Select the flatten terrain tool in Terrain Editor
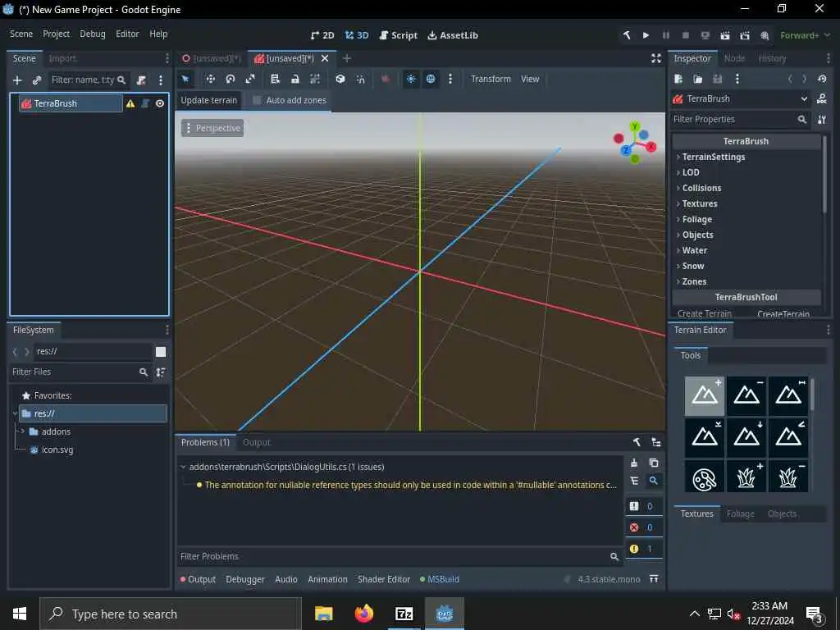840x630 pixels. (x=704, y=438)
